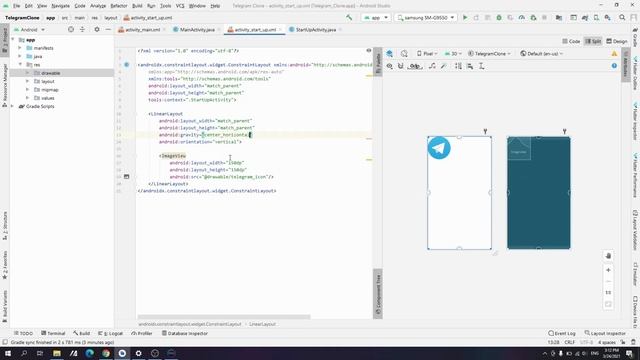The width and height of the screenshot is (640, 360).
Task: Switch to Code view mode
Action: pos(571,41)
